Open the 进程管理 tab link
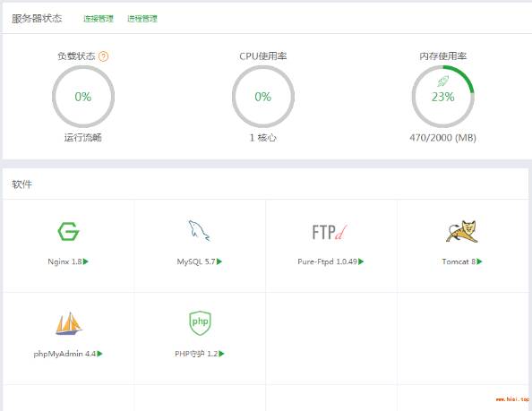532x411 pixels. 142,19
